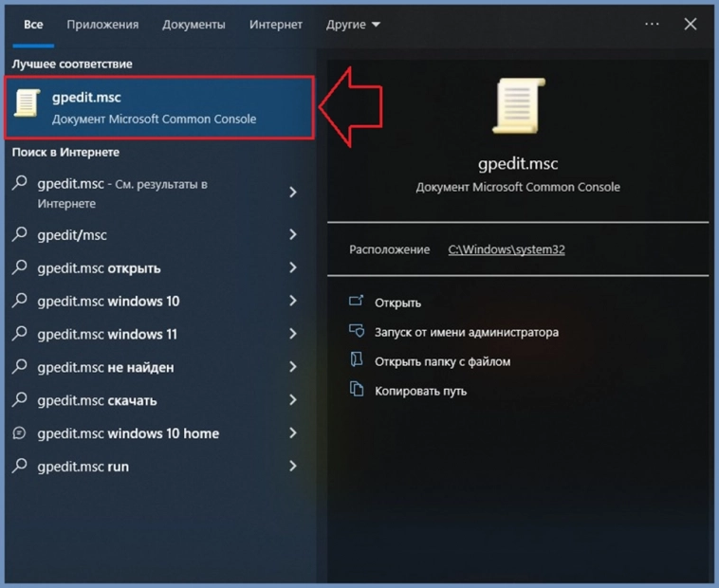
Task: Expand the gpedit/msc suggestion chevron
Action: click(x=293, y=234)
